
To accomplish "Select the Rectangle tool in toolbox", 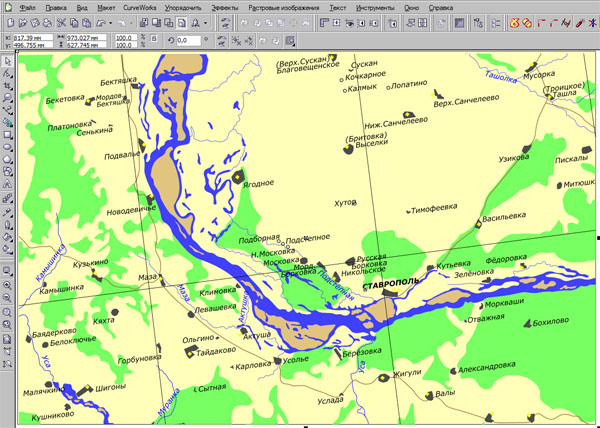I will coord(8,135).
